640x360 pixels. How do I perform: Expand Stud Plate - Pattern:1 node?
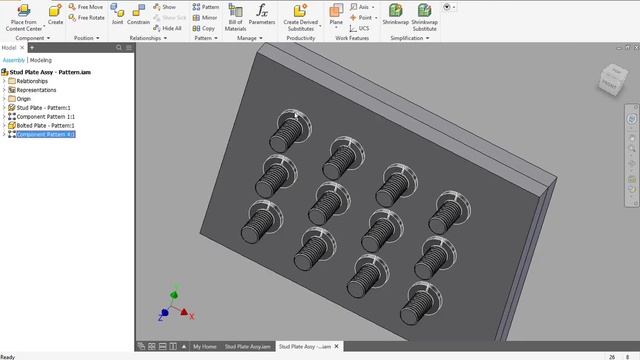tap(4, 108)
